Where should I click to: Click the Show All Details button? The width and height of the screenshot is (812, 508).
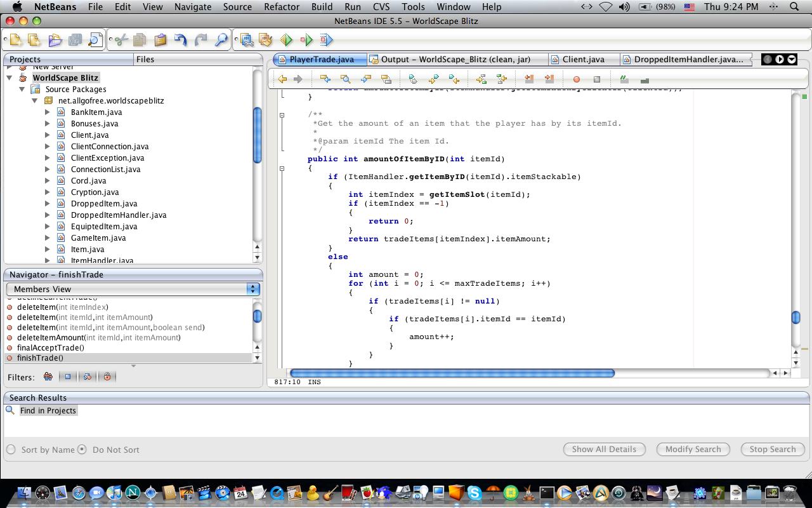pyautogui.click(x=604, y=449)
